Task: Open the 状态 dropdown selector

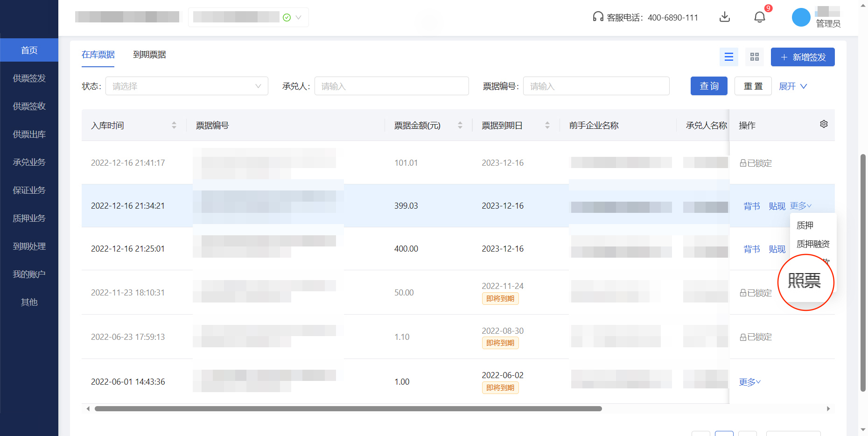Action: point(187,86)
